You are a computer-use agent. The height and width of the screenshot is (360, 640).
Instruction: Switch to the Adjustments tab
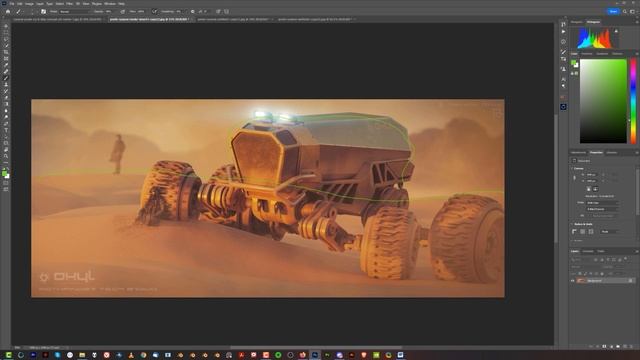pyautogui.click(x=578, y=152)
